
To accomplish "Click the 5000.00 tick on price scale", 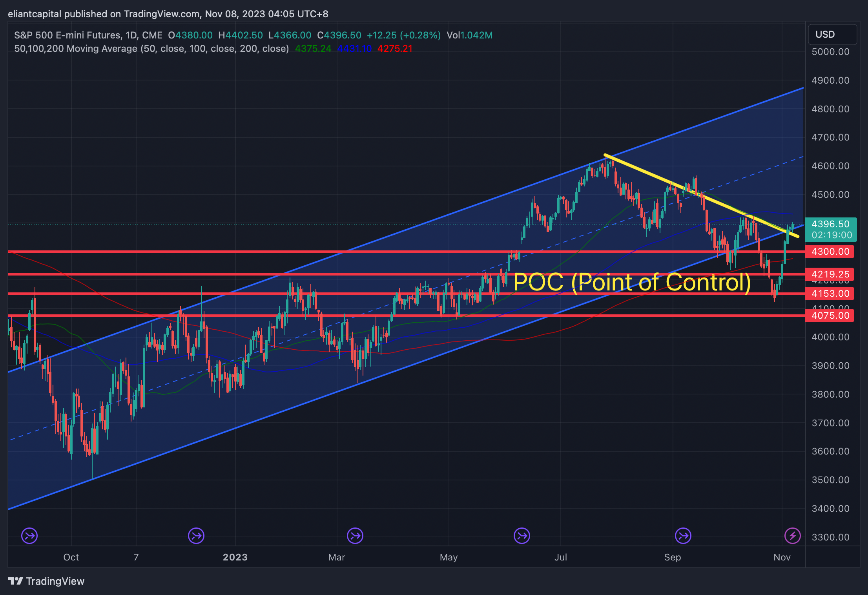I will point(830,52).
